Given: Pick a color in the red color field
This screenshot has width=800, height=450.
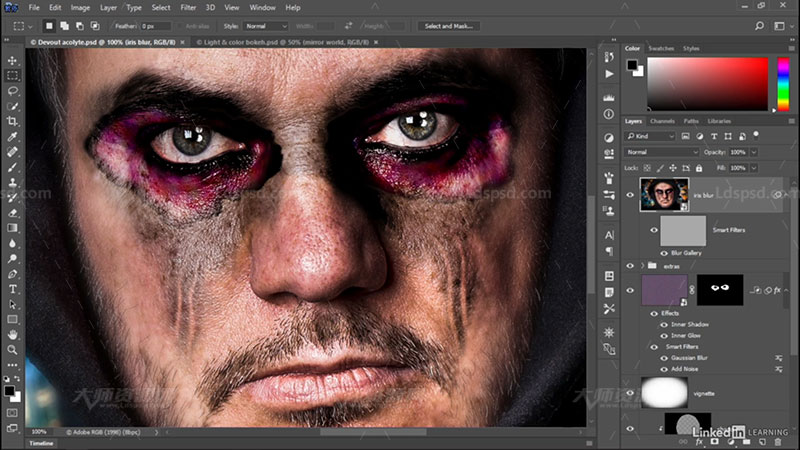Looking at the screenshot, I should click(x=707, y=84).
